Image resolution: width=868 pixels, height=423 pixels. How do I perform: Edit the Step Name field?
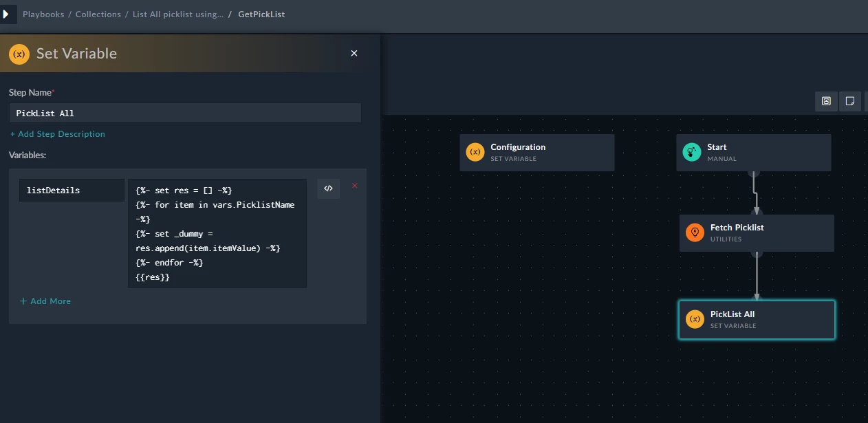[x=185, y=113]
